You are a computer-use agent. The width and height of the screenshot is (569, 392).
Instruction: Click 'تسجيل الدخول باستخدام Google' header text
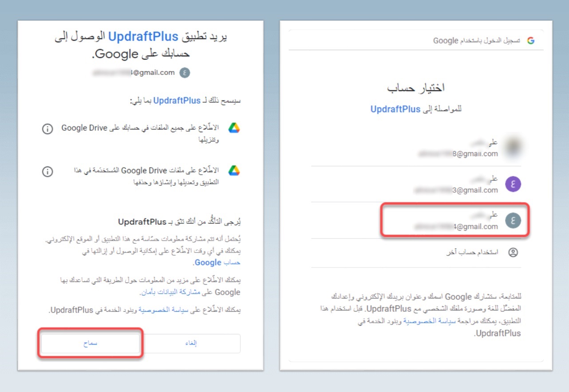click(477, 41)
